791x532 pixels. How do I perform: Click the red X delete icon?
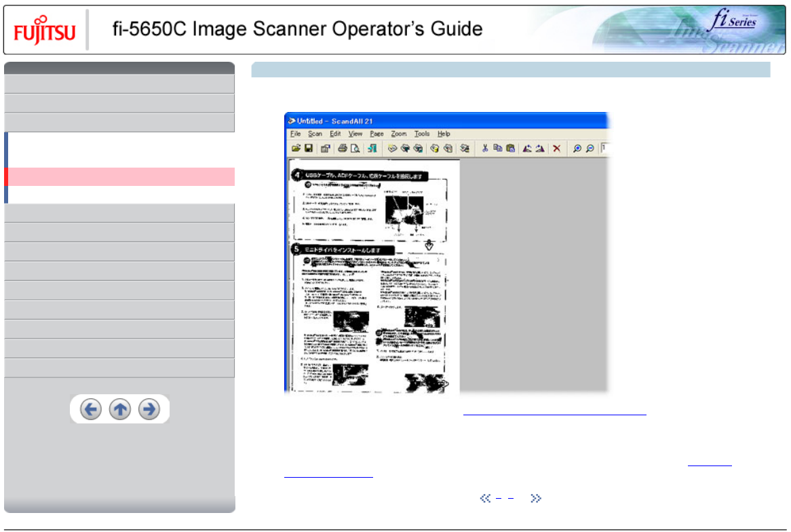[x=556, y=149]
